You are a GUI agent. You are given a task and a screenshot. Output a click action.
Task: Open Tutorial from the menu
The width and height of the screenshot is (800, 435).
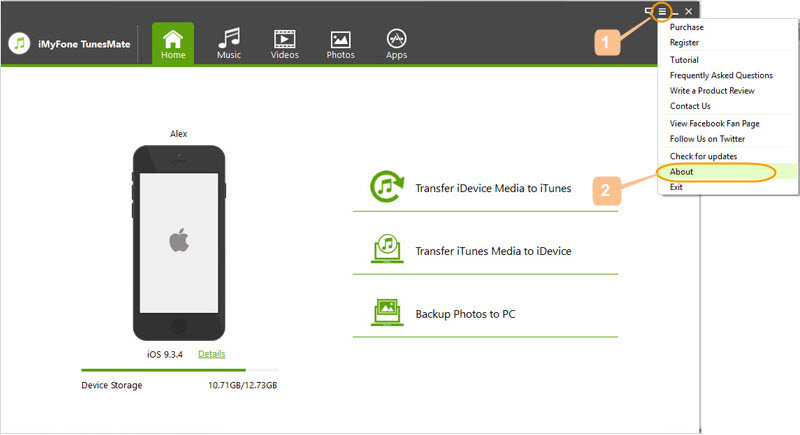tap(684, 60)
